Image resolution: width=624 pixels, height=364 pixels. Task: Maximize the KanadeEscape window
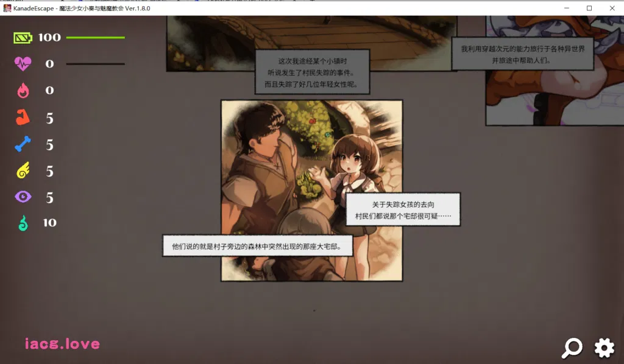589,8
